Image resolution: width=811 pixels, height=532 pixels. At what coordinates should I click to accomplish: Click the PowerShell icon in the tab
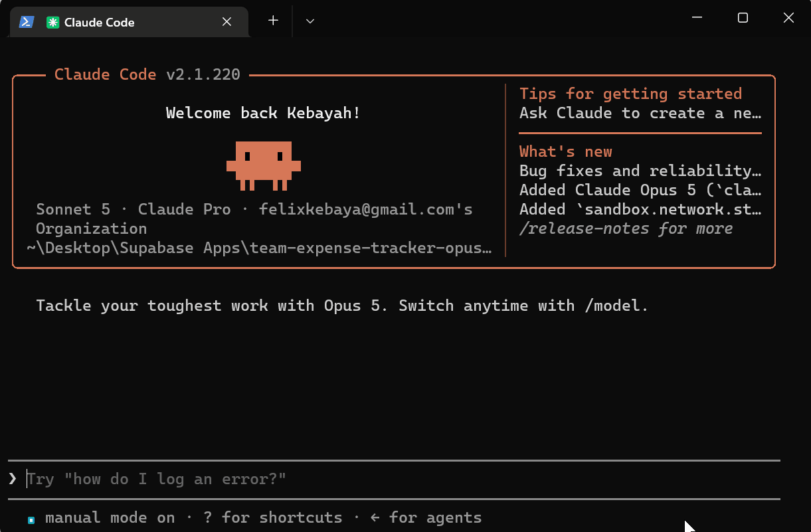[27, 22]
